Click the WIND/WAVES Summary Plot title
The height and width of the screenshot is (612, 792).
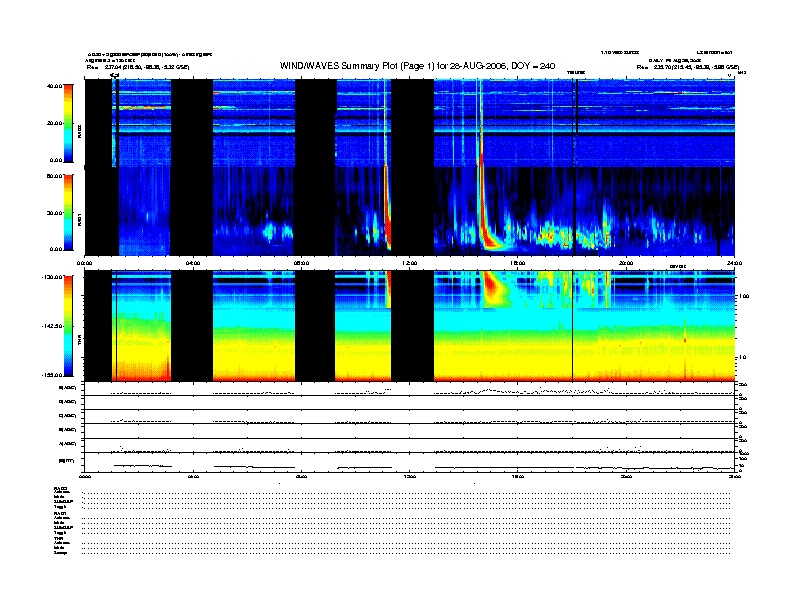pyautogui.click(x=417, y=66)
